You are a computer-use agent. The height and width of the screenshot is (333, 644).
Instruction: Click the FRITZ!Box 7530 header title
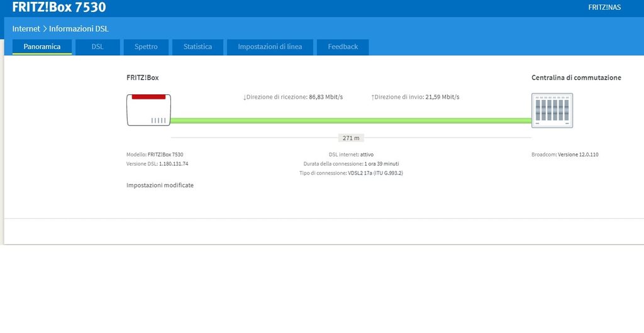click(59, 8)
